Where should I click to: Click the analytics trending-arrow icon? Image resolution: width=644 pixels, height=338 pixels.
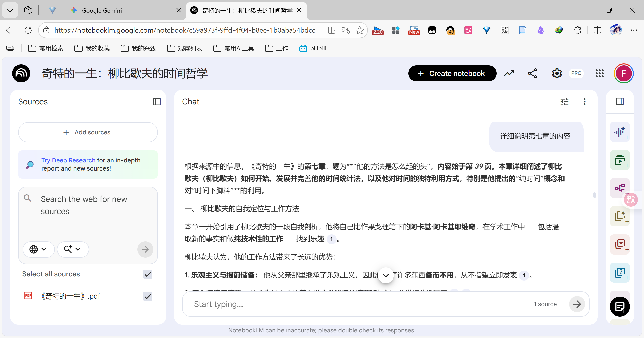(509, 73)
